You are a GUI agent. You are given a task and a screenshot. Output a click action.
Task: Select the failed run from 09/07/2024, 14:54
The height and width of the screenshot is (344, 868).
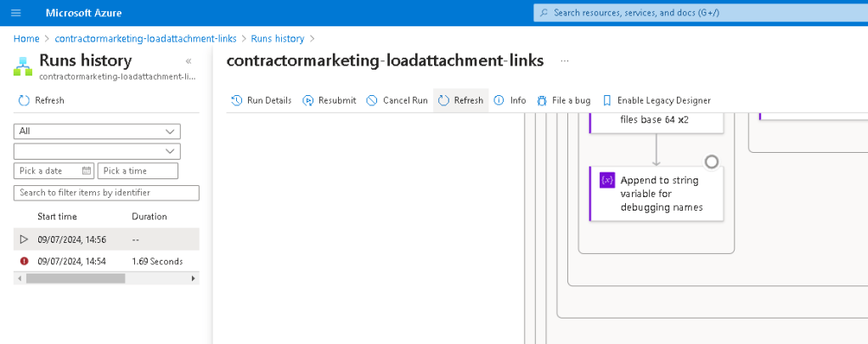[106, 261]
